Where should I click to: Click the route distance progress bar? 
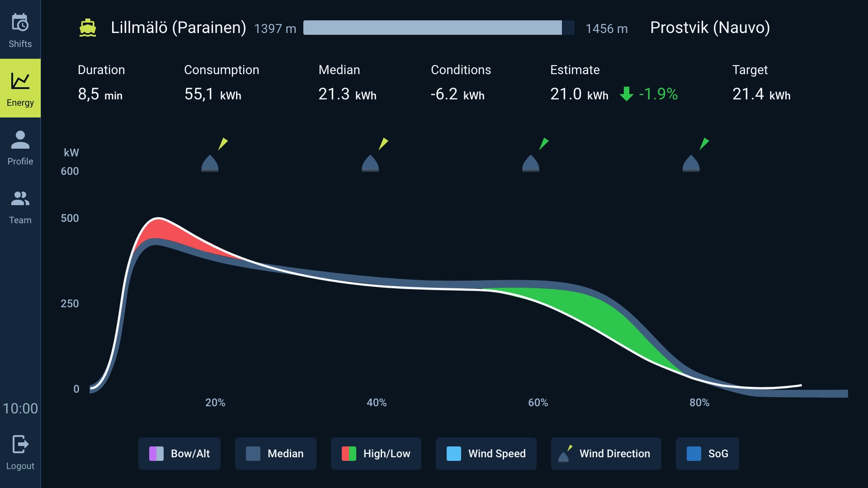click(439, 28)
